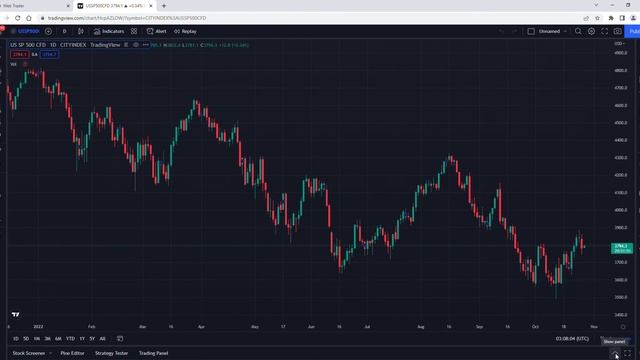Click the red sell price box

pyautogui.click(x=19, y=54)
